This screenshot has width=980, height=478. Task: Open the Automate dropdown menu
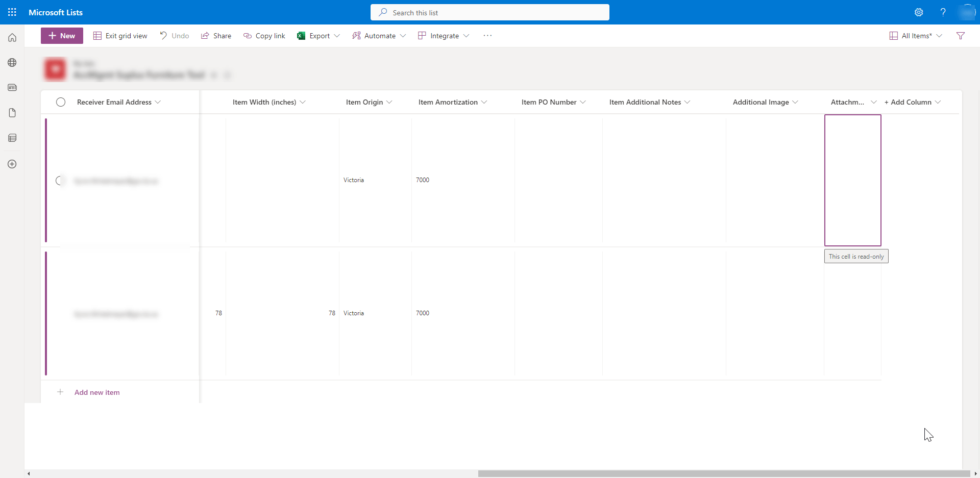point(379,36)
